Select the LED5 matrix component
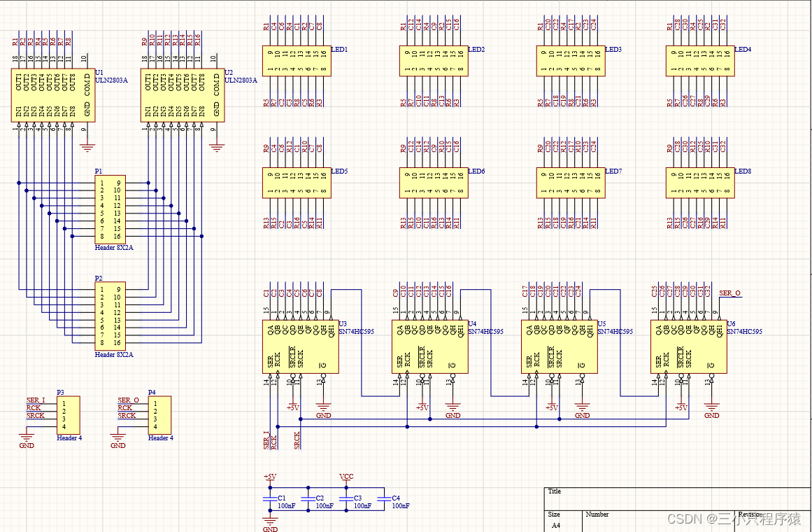Image resolution: width=812 pixels, height=532 pixels. [297, 183]
